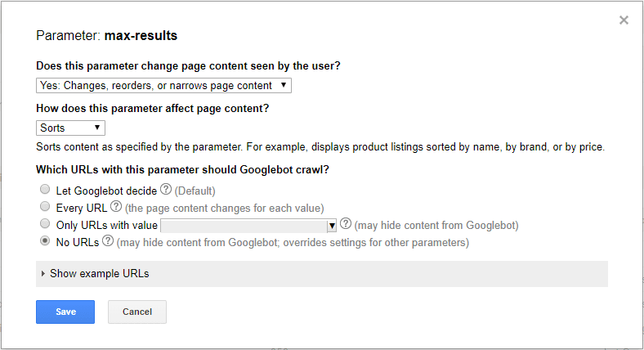Select the Let Googlebot decide radio button
This screenshot has width=644, height=350.
45,190
